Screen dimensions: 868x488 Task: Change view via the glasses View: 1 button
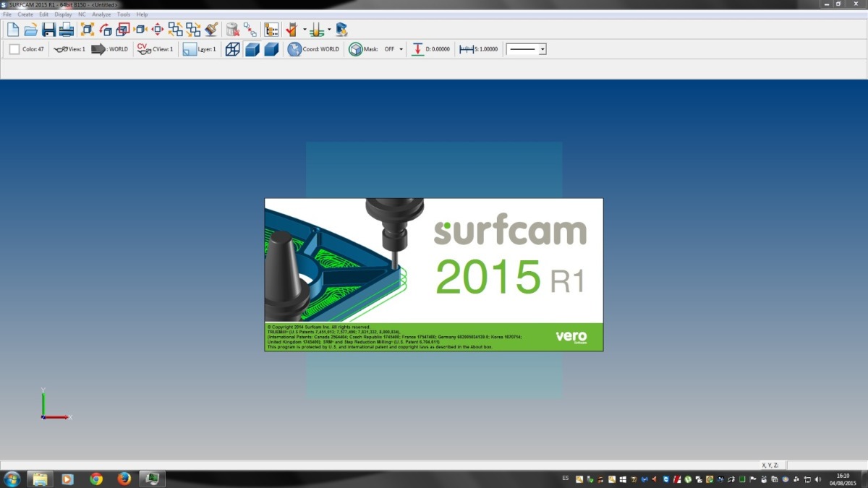click(x=69, y=49)
